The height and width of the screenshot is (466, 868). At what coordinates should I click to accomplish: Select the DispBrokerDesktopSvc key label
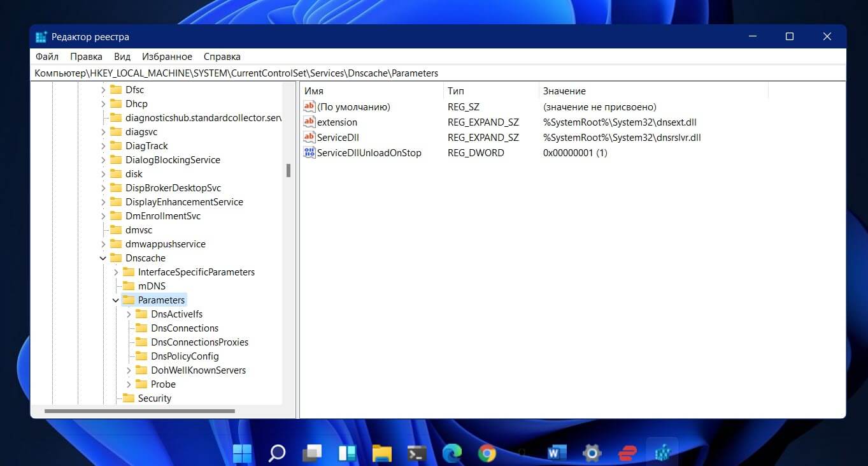(173, 188)
